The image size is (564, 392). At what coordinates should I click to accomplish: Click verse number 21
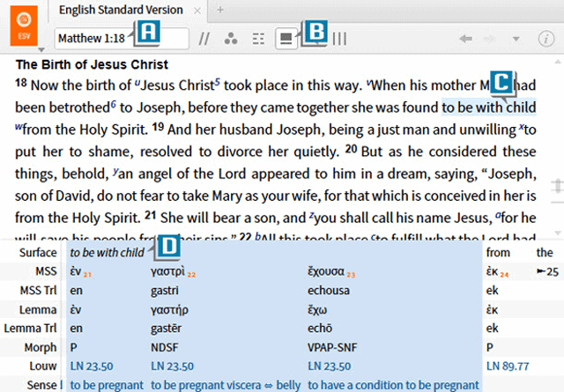[x=151, y=216]
